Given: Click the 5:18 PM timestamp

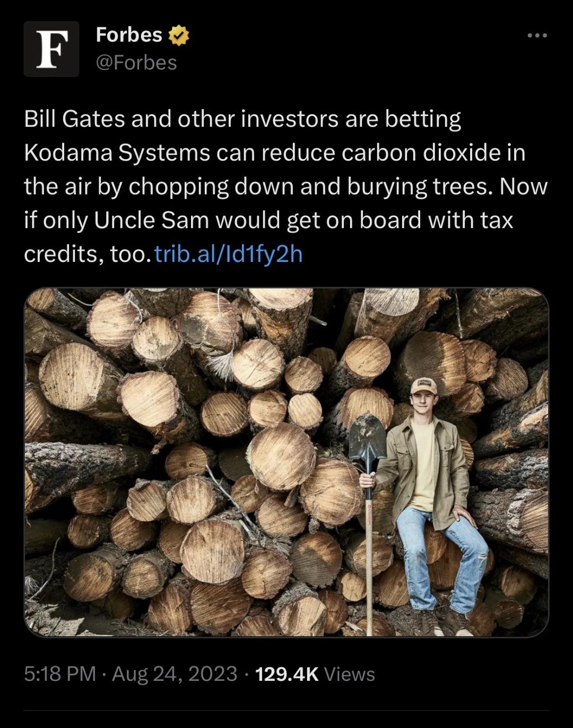Looking at the screenshot, I should click(60, 674).
